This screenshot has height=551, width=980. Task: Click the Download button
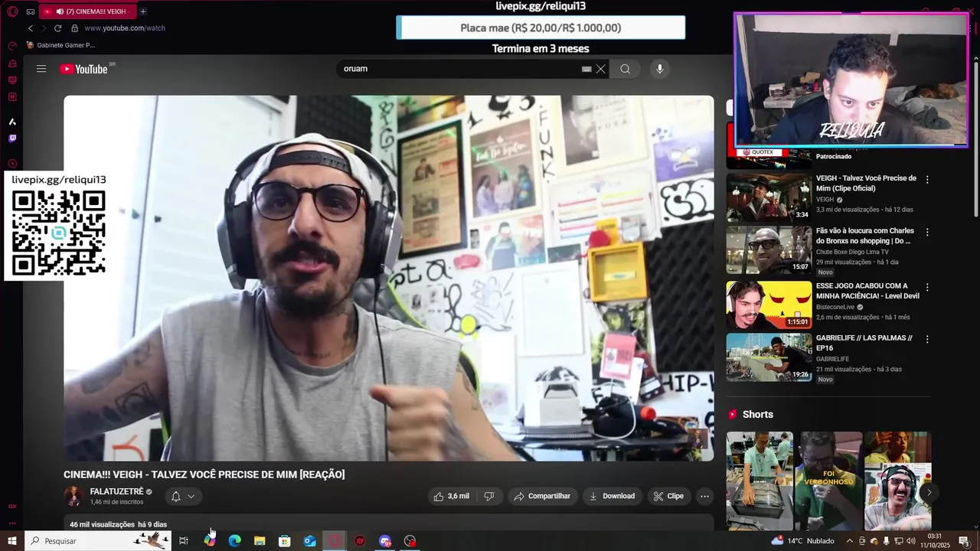point(612,496)
